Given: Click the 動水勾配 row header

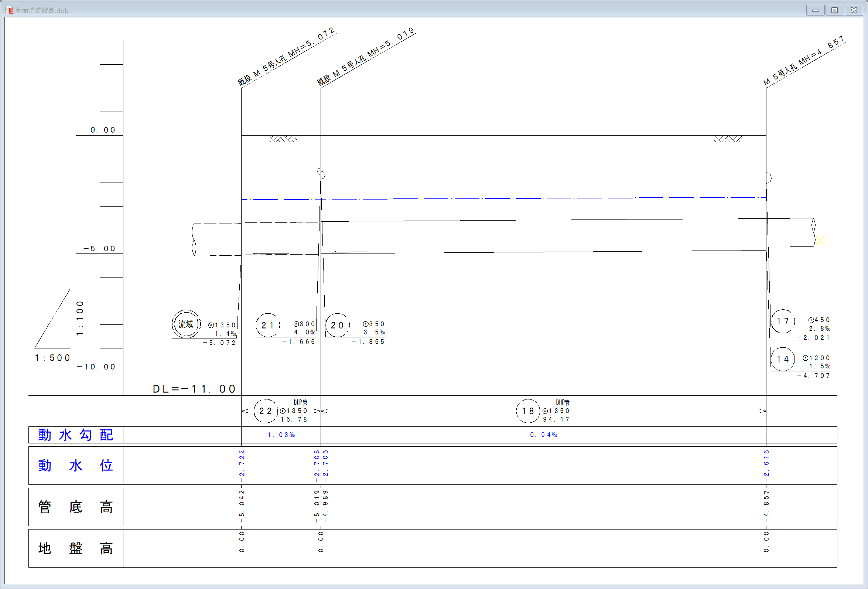Looking at the screenshot, I should tap(76, 435).
